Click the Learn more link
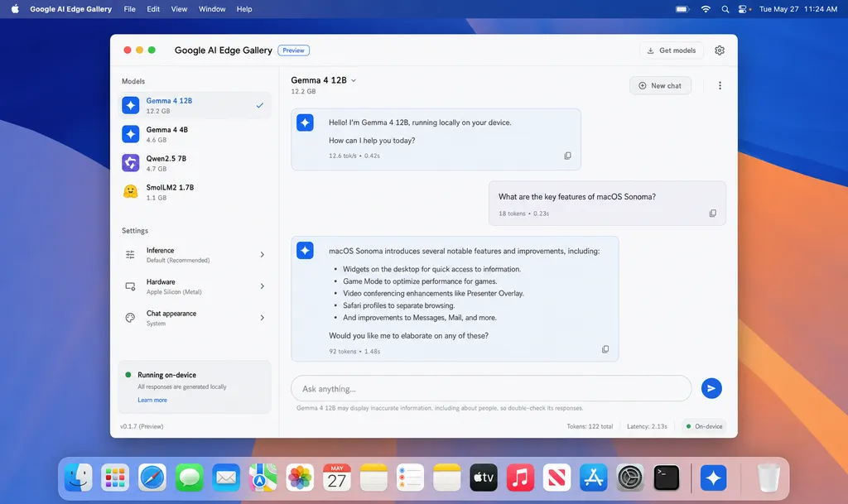Screen dimensions: 848x504 [x=152, y=400]
